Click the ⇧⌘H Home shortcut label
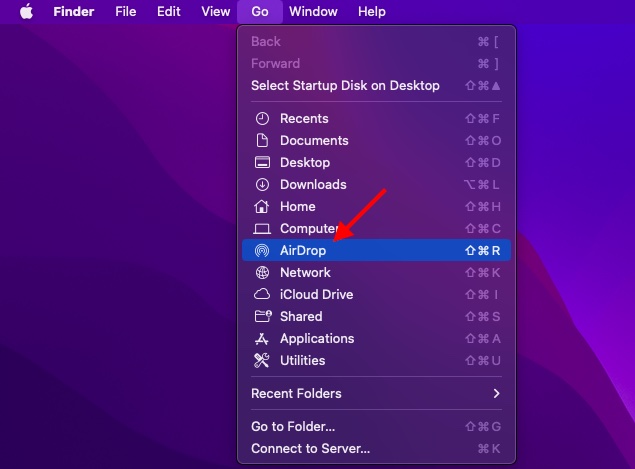This screenshot has height=469, width=635. click(483, 207)
